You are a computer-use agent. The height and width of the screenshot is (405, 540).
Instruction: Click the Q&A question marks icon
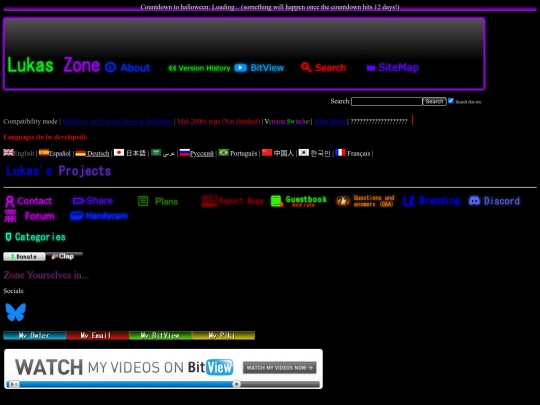343,201
